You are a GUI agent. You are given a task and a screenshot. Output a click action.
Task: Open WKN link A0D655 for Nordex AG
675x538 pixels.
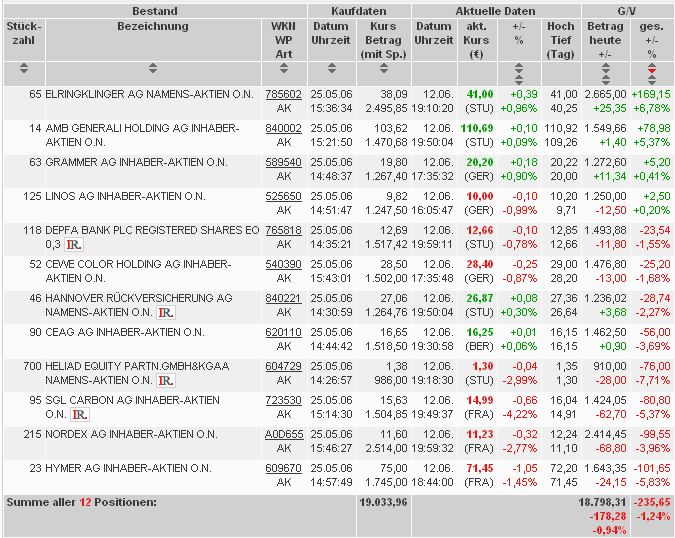tap(284, 434)
